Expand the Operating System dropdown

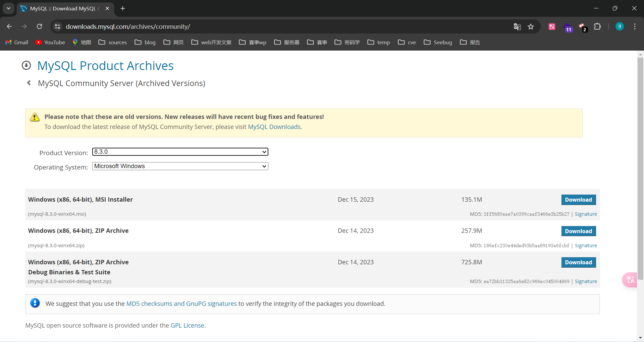(180, 166)
